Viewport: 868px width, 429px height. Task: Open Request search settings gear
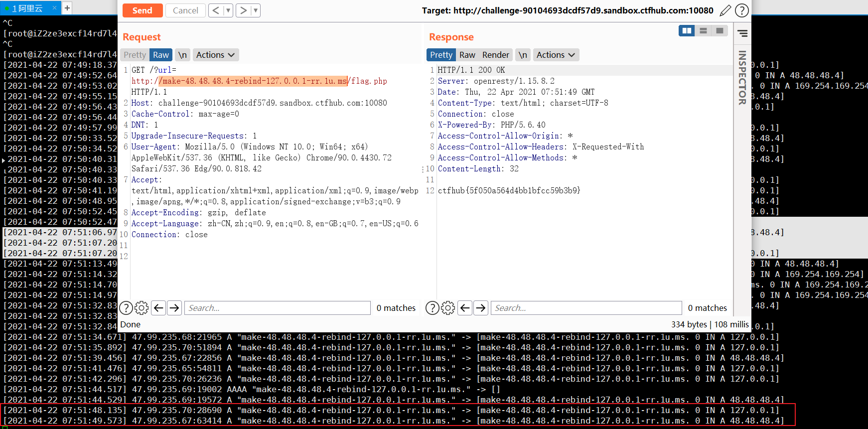click(x=142, y=308)
